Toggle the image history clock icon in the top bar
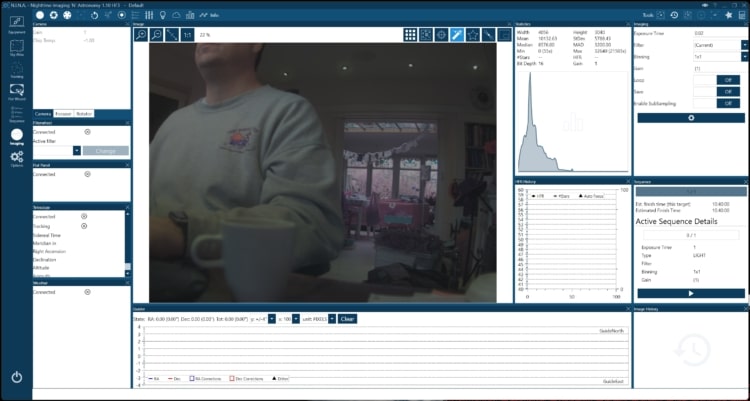Screen dimensions: 750x401 pos(674,15)
